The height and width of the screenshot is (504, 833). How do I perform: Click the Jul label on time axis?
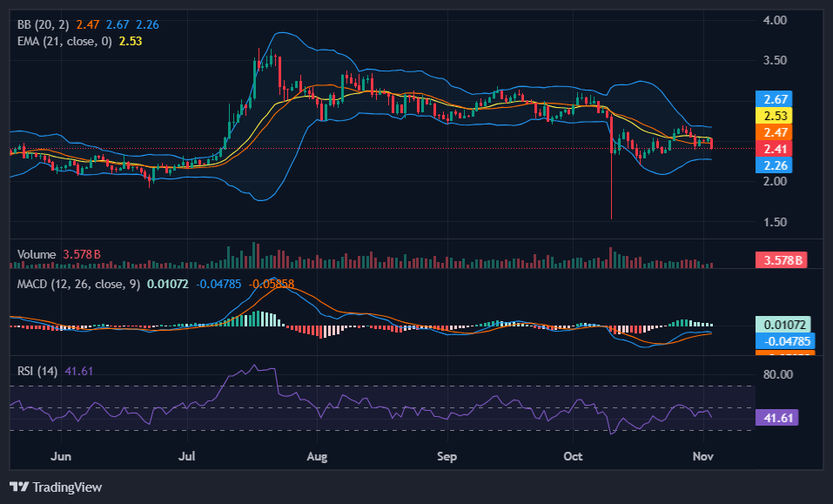point(188,456)
